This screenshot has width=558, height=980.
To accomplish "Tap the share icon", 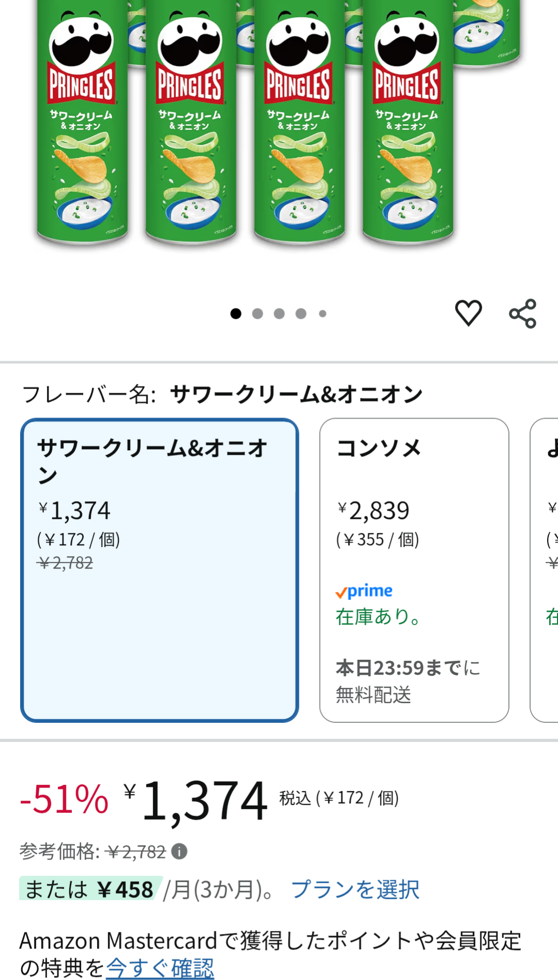I will tap(523, 314).
